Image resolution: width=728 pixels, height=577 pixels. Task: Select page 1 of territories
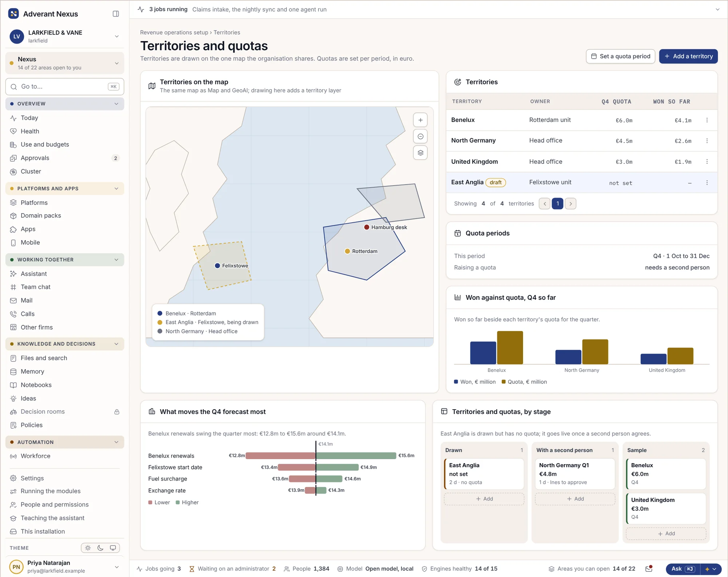click(557, 204)
